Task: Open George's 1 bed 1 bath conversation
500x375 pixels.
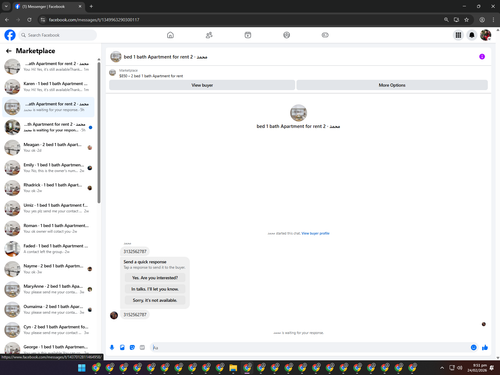Action: click(48, 348)
